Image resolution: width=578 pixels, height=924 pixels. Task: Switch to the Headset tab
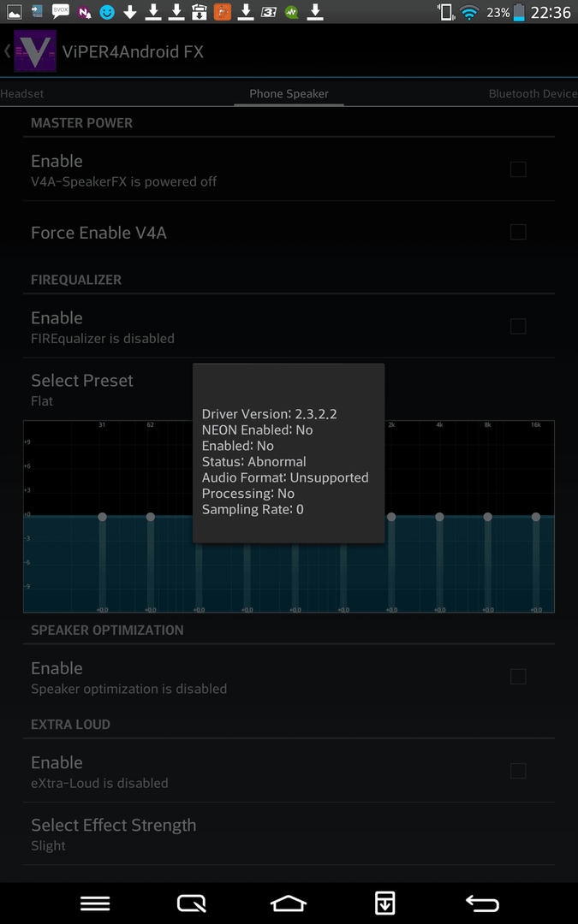22,94
